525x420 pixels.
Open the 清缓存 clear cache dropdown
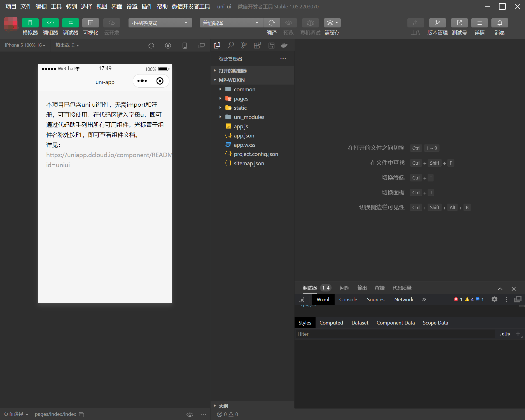pyautogui.click(x=332, y=23)
